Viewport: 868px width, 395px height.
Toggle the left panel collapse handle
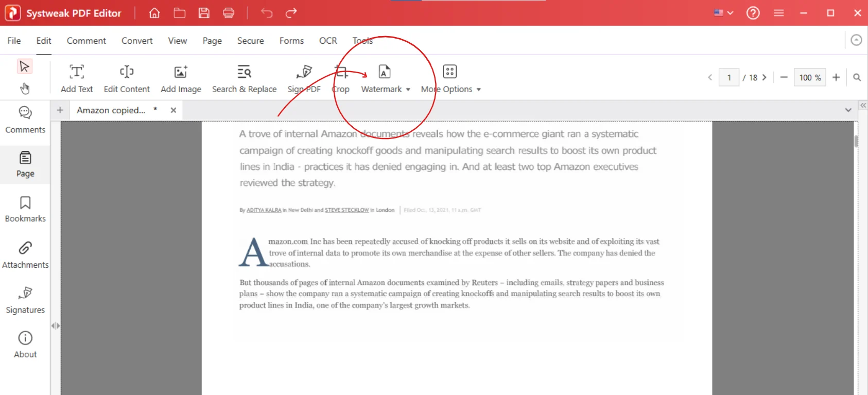[x=56, y=325]
